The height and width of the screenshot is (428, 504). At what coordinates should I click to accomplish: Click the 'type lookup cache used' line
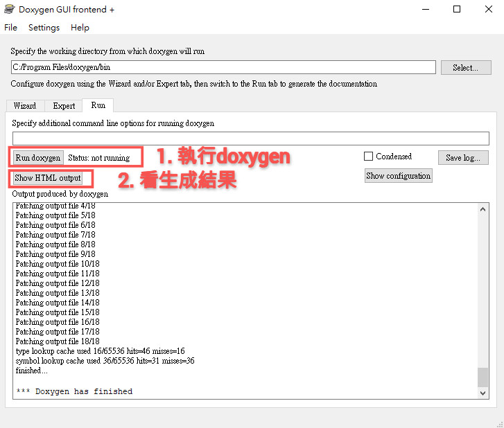pos(101,351)
